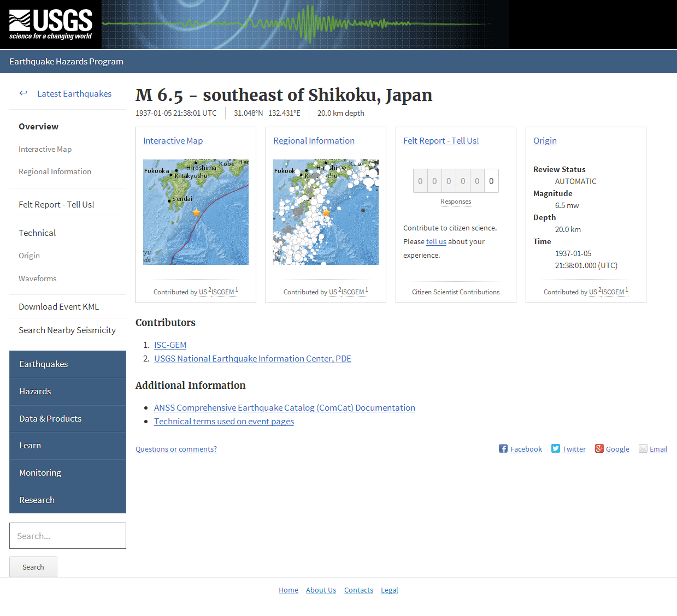Select Data & Products from the navigation

pos(50,418)
